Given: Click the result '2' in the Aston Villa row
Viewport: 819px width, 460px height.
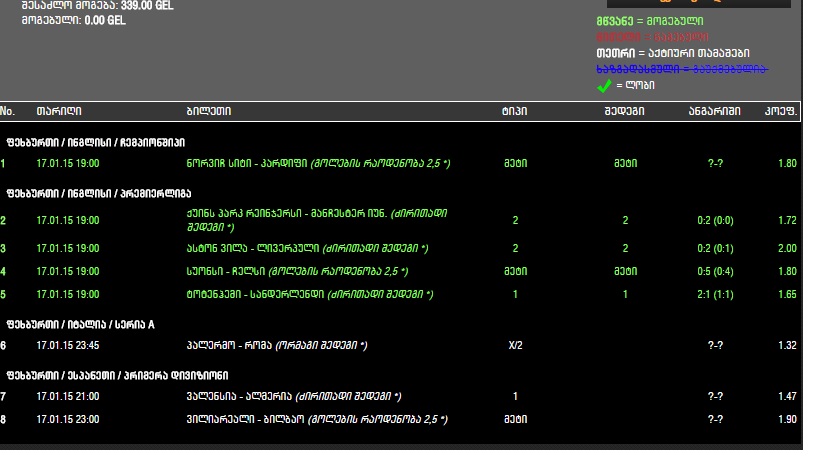Looking at the screenshot, I should [625, 249].
